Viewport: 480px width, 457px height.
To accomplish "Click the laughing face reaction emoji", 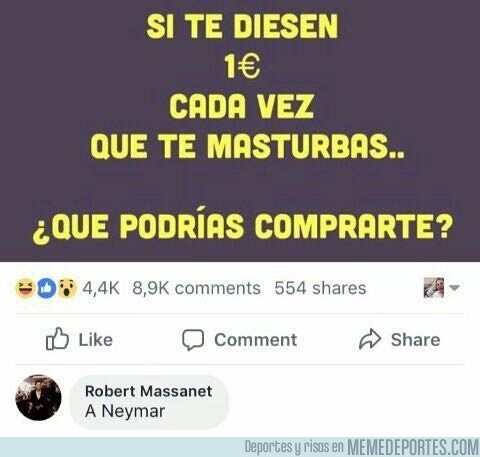I will coord(26,288).
